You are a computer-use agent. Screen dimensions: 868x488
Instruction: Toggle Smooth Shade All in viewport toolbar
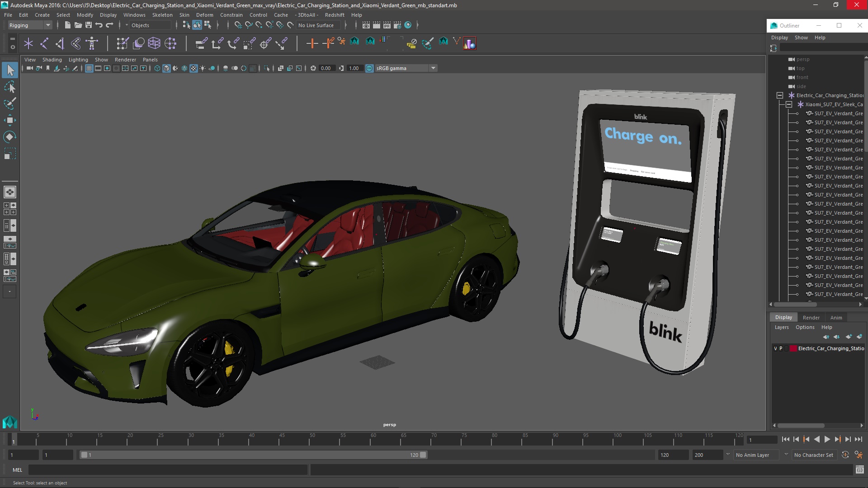(166, 68)
